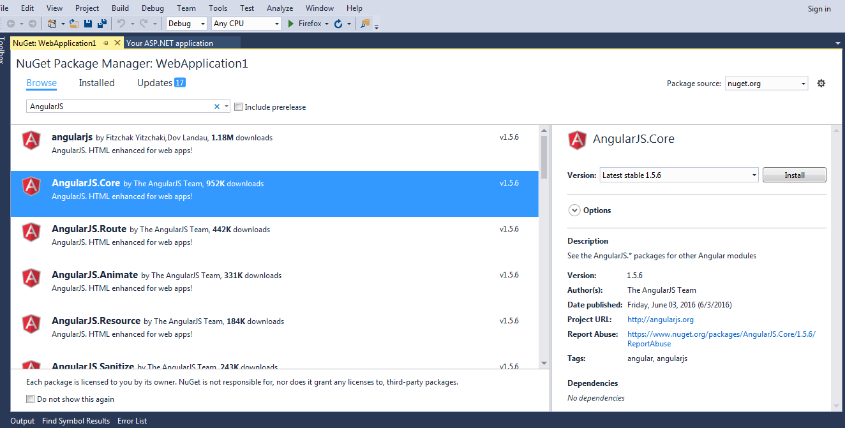Click the package list scrollbar thumb
This screenshot has height=428, width=868.
click(x=544, y=157)
